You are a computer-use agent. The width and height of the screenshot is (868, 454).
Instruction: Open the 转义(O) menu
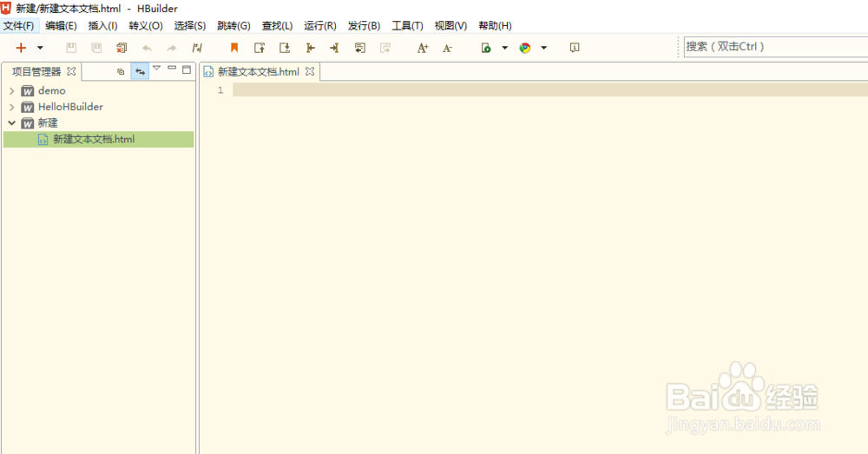point(146,25)
